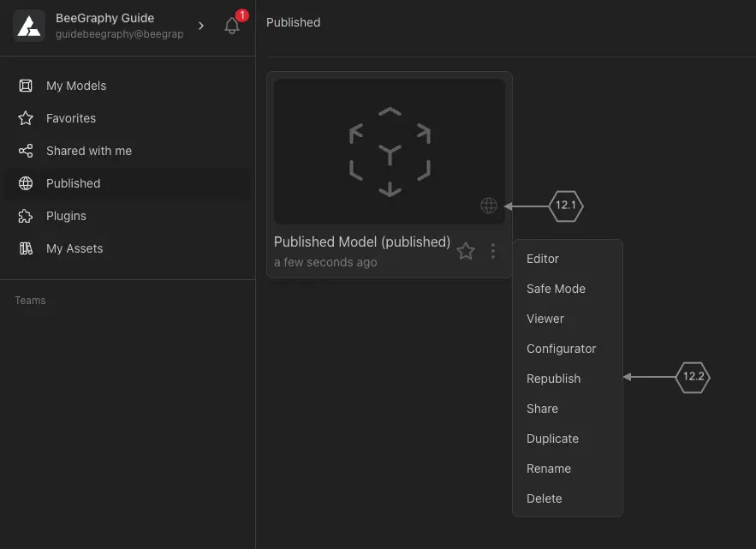Click the globe icon on model thumbnail
The image size is (756, 549).
pos(489,206)
